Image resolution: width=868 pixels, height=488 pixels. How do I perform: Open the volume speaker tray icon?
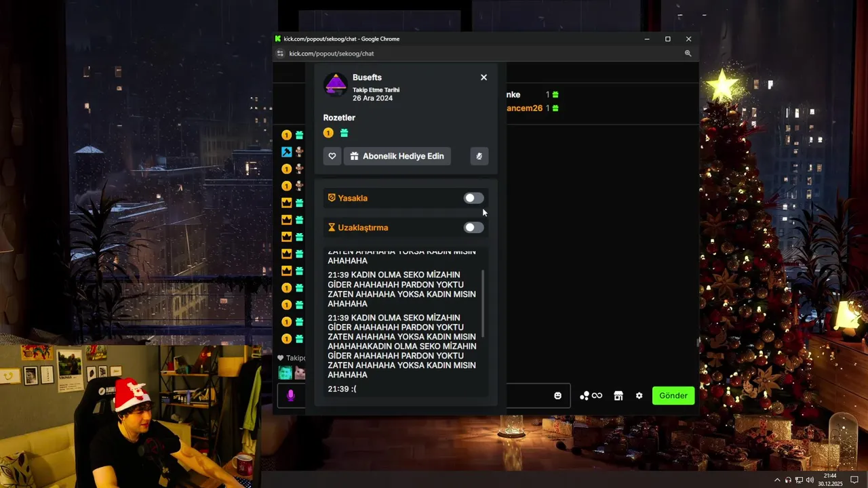pyautogui.click(x=810, y=480)
